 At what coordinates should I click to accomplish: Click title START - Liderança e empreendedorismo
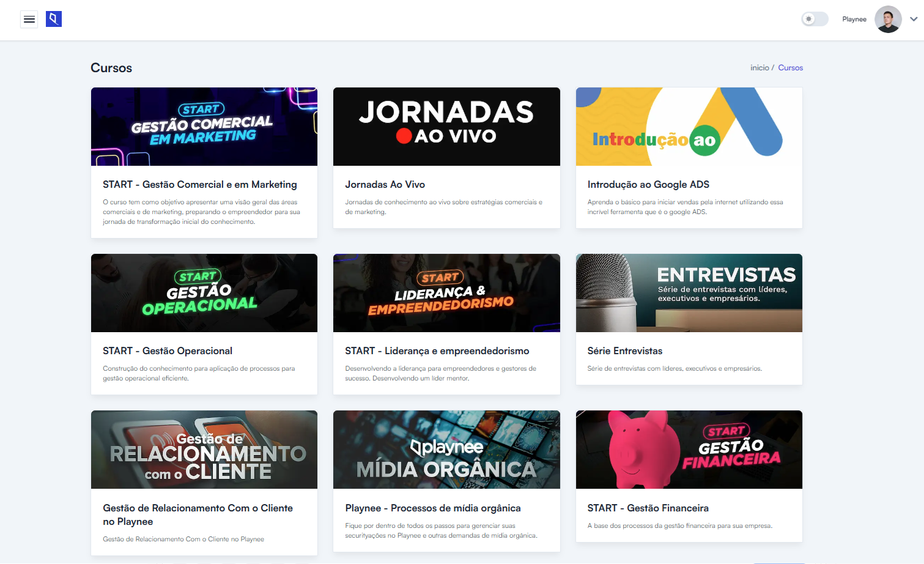tap(437, 351)
